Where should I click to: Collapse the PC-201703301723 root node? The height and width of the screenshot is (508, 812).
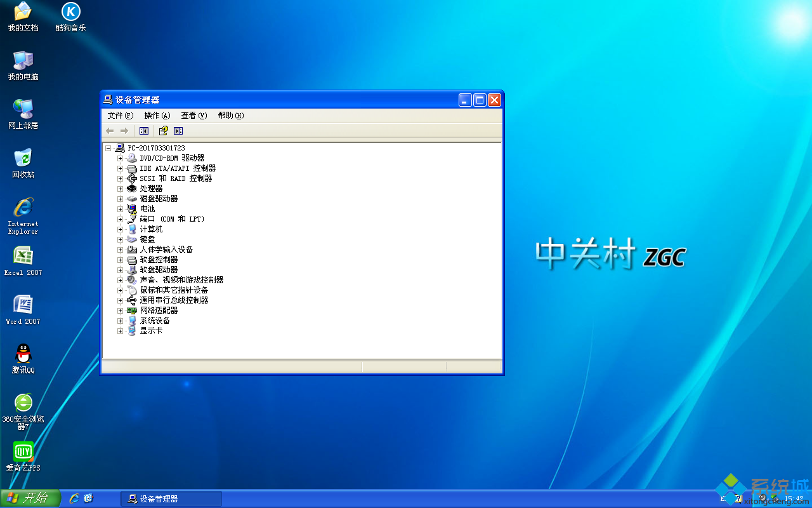pyautogui.click(x=108, y=148)
